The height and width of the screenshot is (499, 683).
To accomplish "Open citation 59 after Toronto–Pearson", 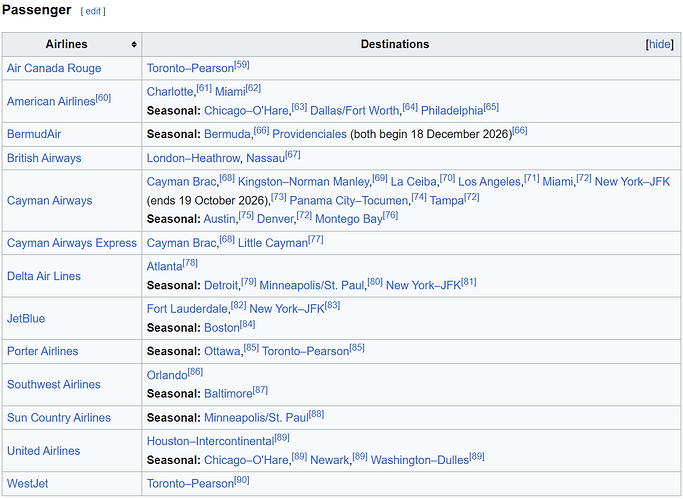I will click(x=242, y=65).
